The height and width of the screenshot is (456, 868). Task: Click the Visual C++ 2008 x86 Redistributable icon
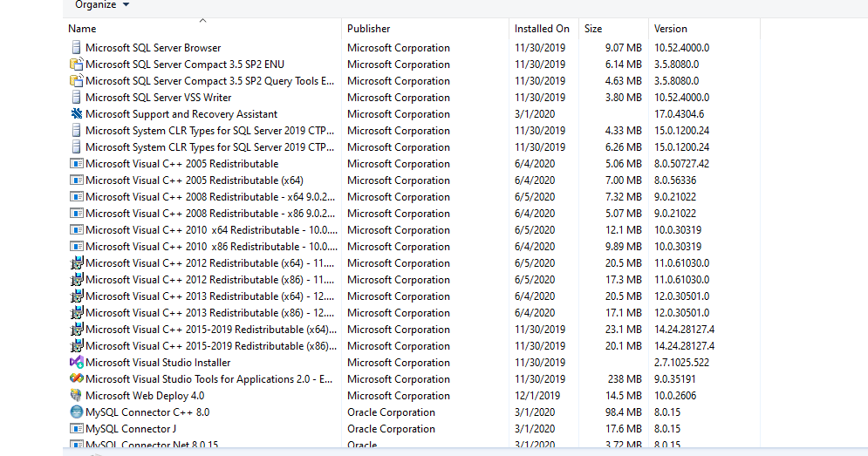coord(77,214)
